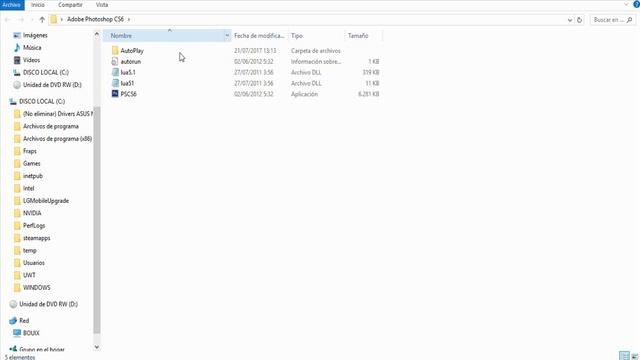
Task: Sort files by Tamaño column
Action: (363, 36)
